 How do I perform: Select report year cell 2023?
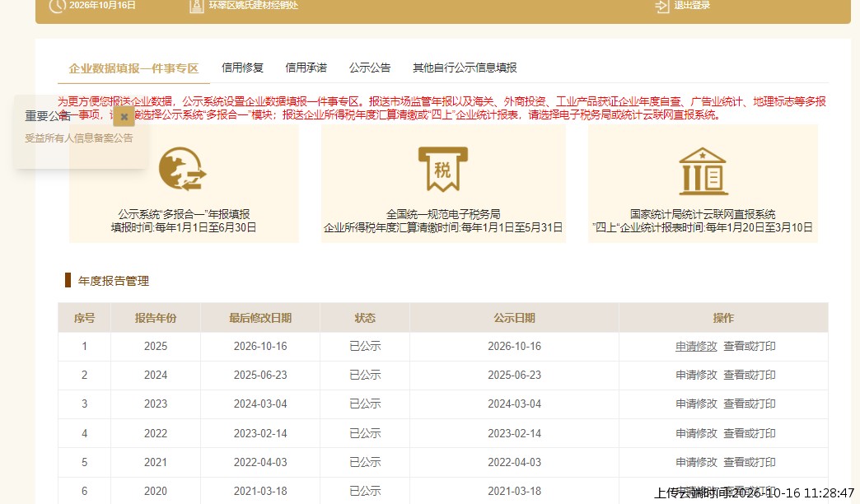156,404
